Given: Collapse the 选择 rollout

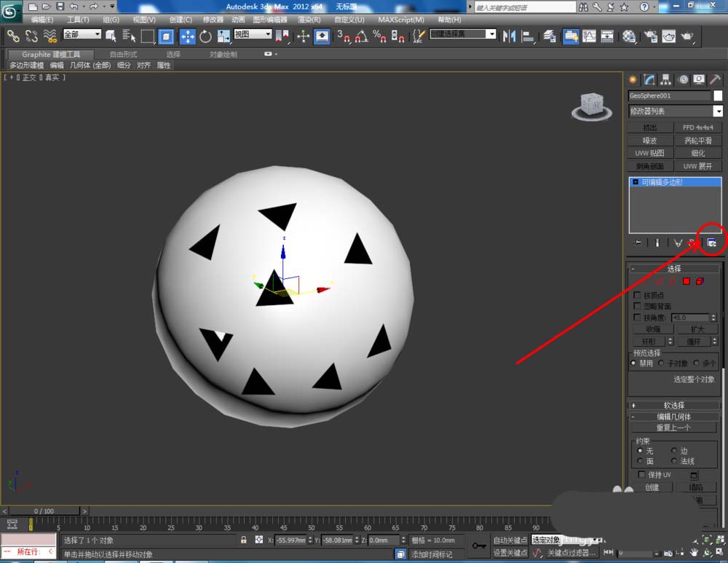Looking at the screenshot, I should (673, 269).
